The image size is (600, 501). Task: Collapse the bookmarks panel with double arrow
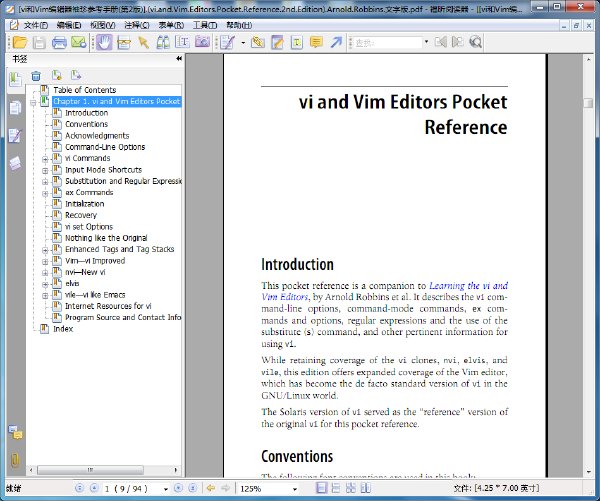click(179, 59)
